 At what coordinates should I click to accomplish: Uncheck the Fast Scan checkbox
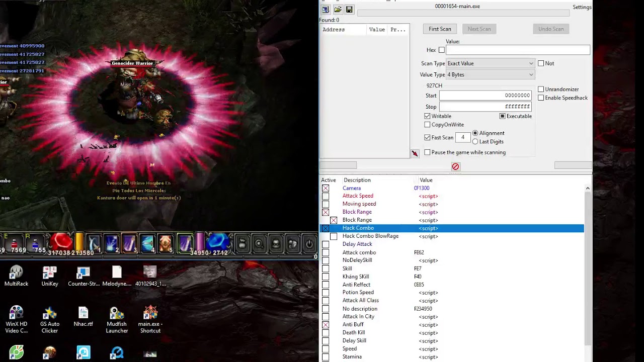tap(427, 137)
